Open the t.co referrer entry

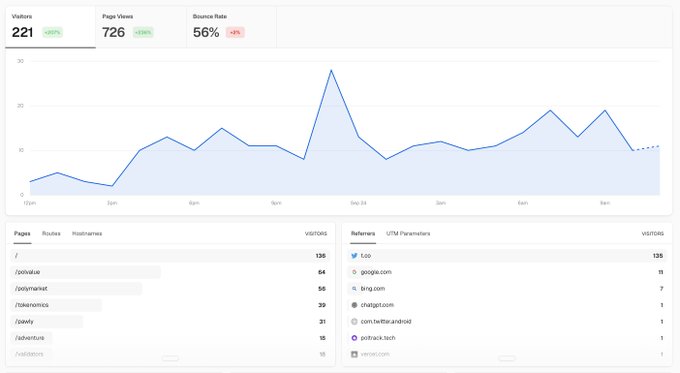(507, 256)
